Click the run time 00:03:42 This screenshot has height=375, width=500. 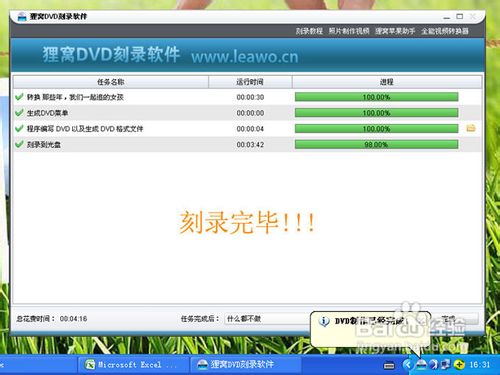click(x=250, y=145)
